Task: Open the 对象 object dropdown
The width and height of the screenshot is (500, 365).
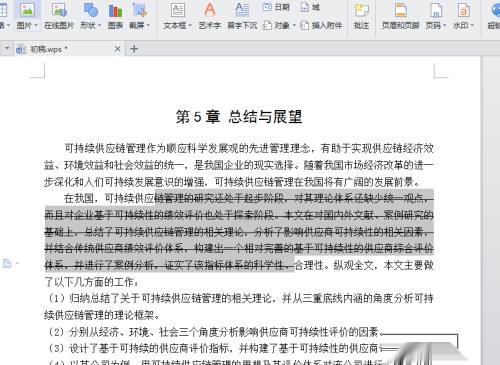Action: [x=294, y=25]
